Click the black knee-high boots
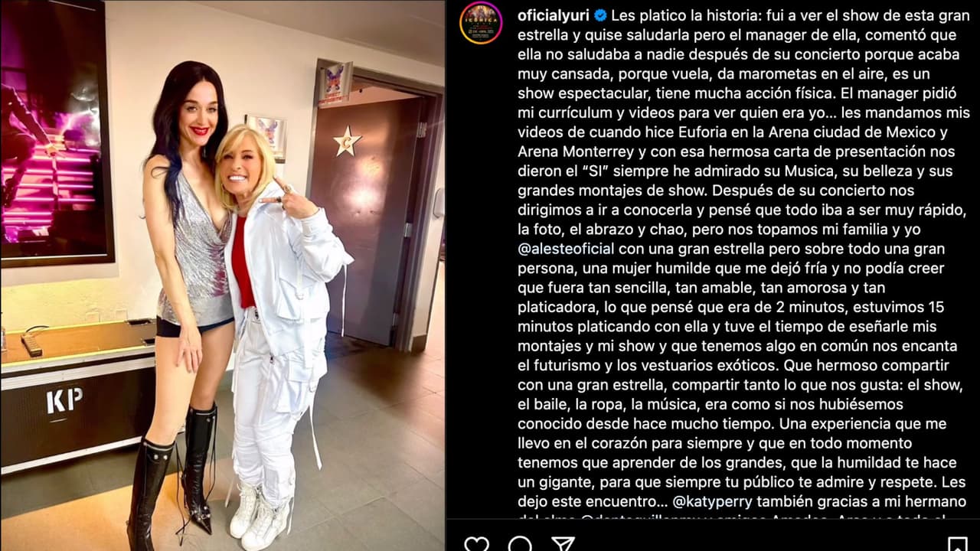 click(x=172, y=474)
